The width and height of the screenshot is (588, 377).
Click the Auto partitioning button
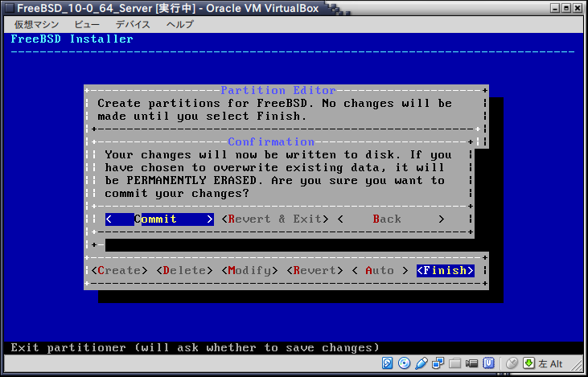click(380, 270)
